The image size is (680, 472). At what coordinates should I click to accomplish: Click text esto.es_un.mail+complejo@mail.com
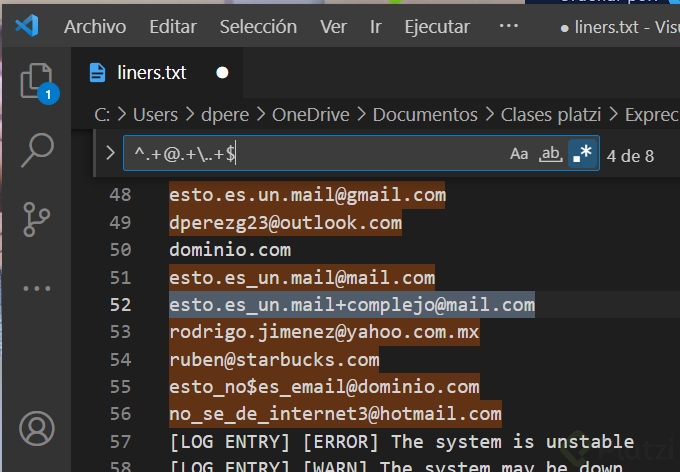pos(352,305)
